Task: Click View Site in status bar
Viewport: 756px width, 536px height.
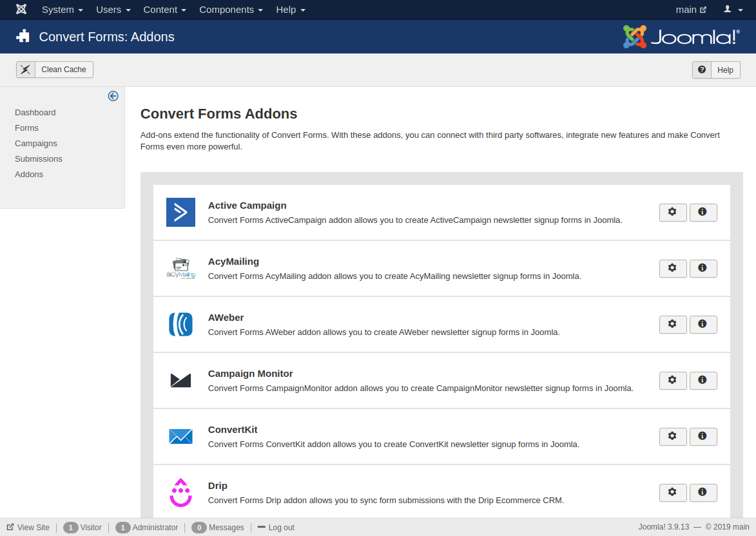Action: [28, 528]
